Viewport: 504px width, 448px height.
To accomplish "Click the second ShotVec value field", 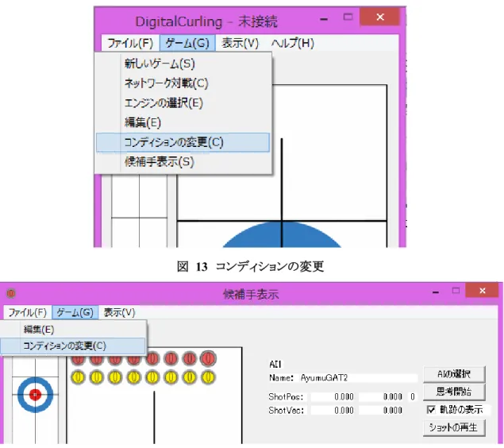I will coord(382,411).
